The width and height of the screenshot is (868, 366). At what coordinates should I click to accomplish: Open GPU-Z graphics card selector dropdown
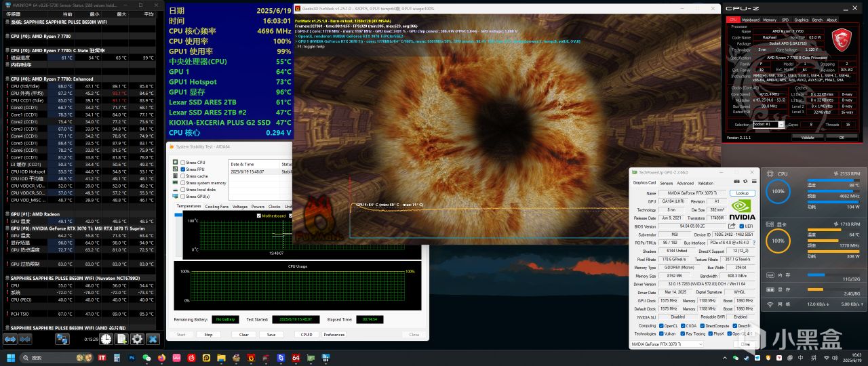[x=667, y=344]
